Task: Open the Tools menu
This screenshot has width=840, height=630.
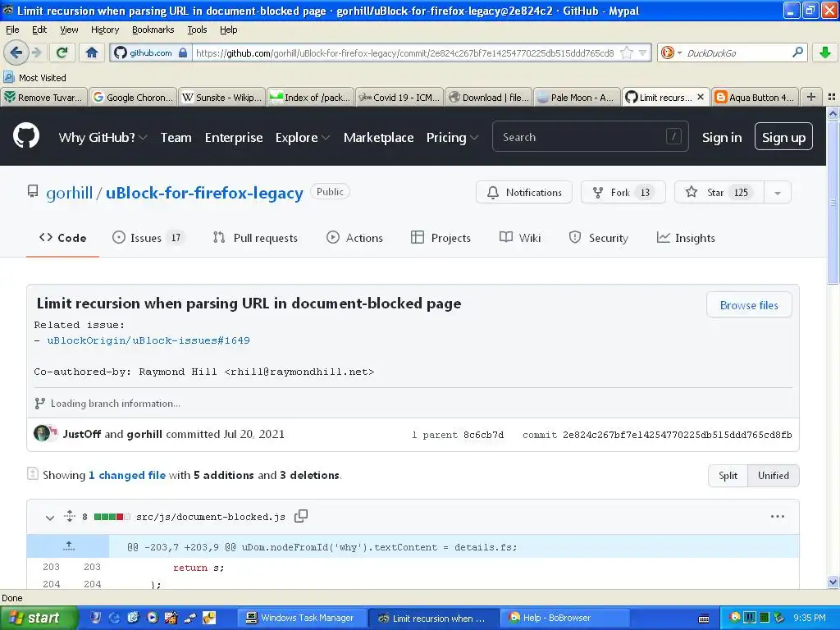Action: click(x=197, y=30)
